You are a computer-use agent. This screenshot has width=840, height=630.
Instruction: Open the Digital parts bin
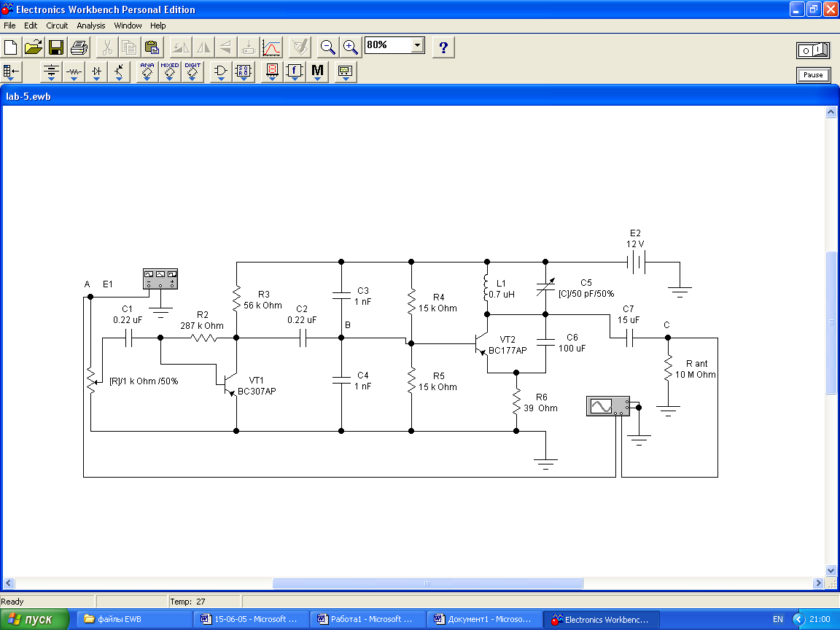click(244, 71)
